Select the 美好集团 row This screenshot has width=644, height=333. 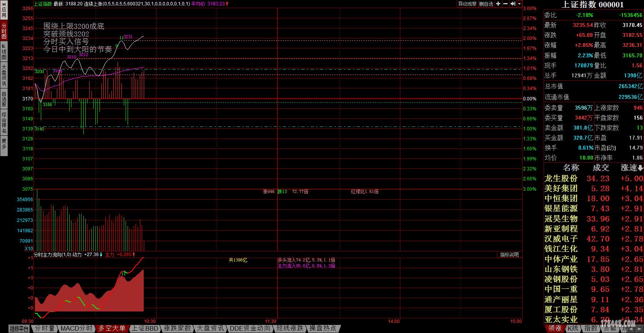tap(594, 188)
